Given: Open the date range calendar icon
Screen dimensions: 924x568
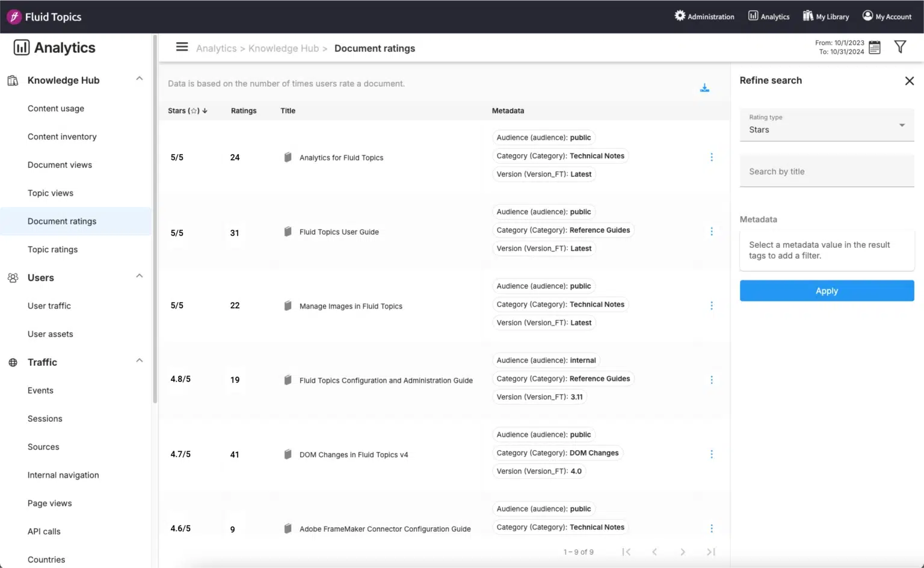Looking at the screenshot, I should click(875, 48).
